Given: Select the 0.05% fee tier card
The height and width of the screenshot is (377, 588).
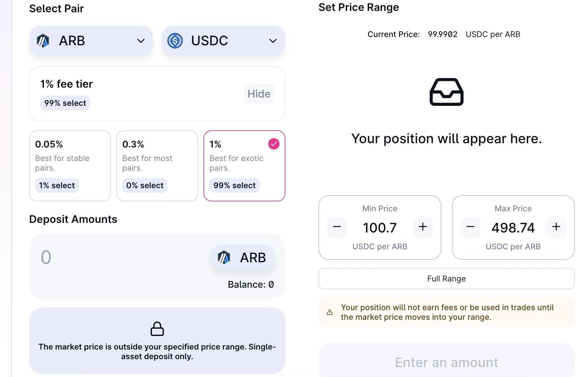Looking at the screenshot, I should pos(70,165).
